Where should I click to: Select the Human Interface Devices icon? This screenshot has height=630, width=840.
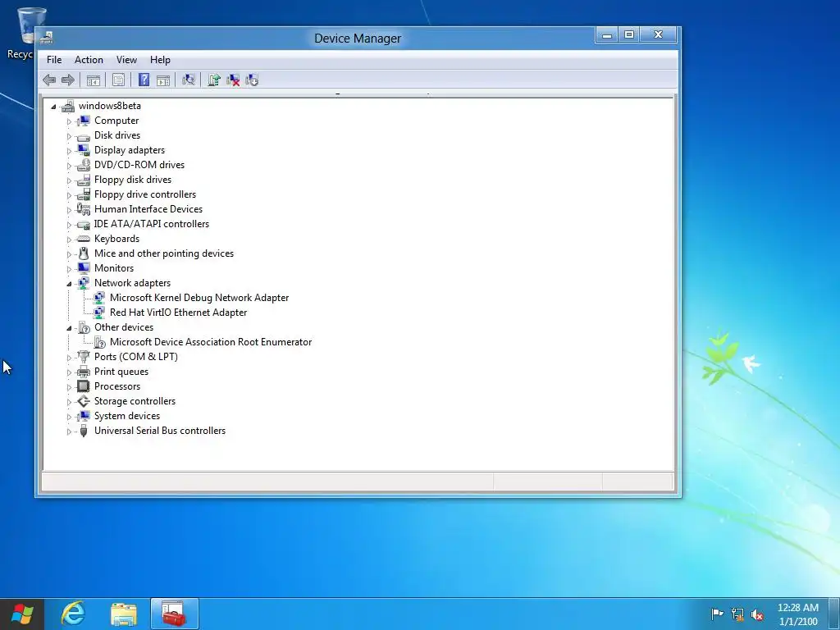pyautogui.click(x=84, y=209)
